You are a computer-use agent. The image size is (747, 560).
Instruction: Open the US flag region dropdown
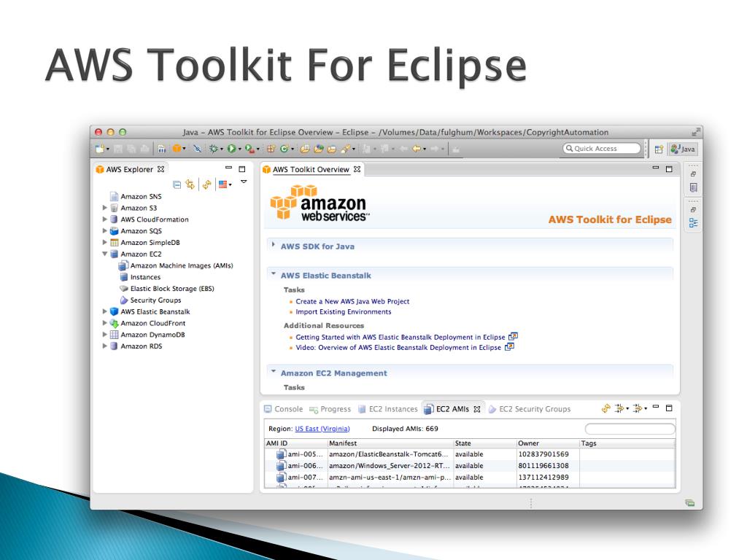click(x=225, y=184)
